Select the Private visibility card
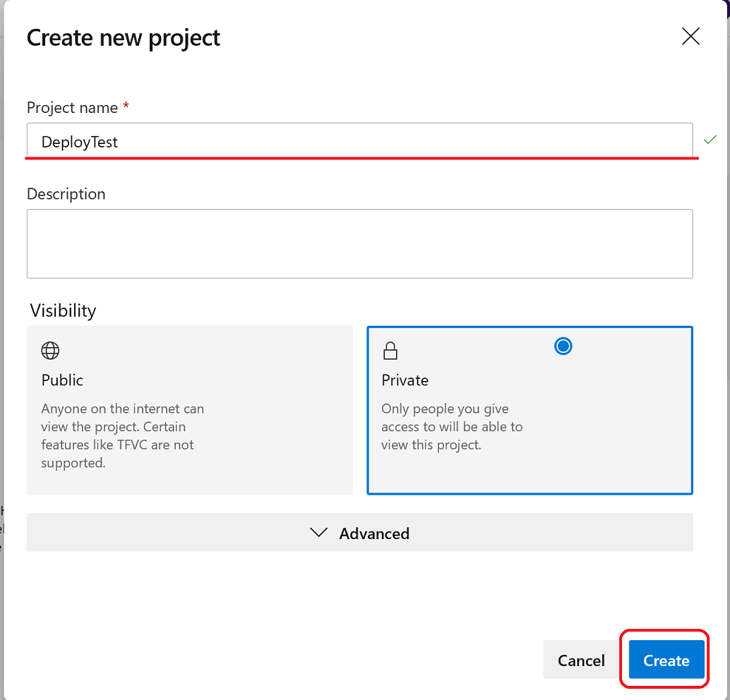The height and width of the screenshot is (700, 730). point(528,409)
